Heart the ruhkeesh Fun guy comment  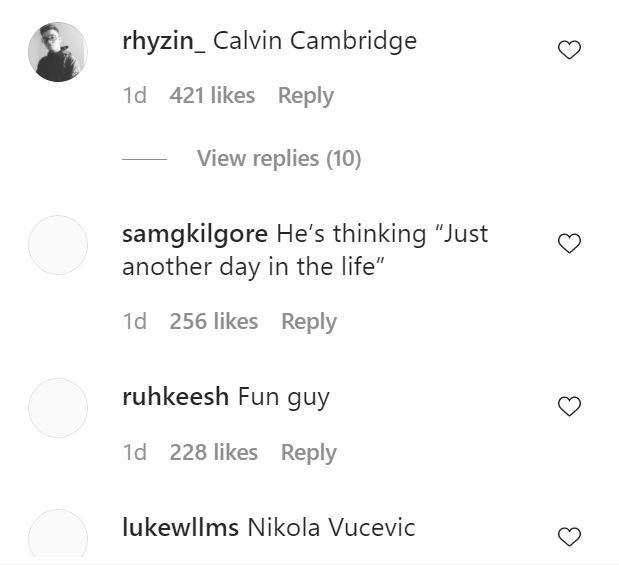click(x=569, y=406)
